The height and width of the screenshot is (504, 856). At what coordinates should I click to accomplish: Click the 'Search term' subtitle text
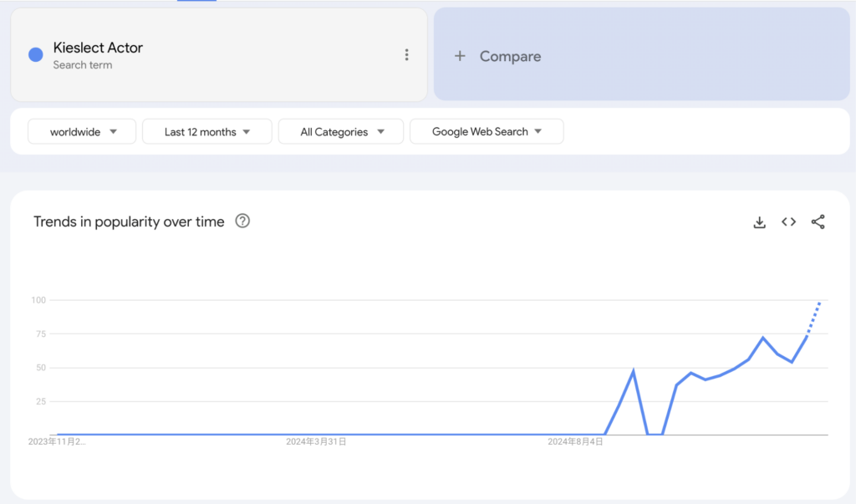coord(83,65)
